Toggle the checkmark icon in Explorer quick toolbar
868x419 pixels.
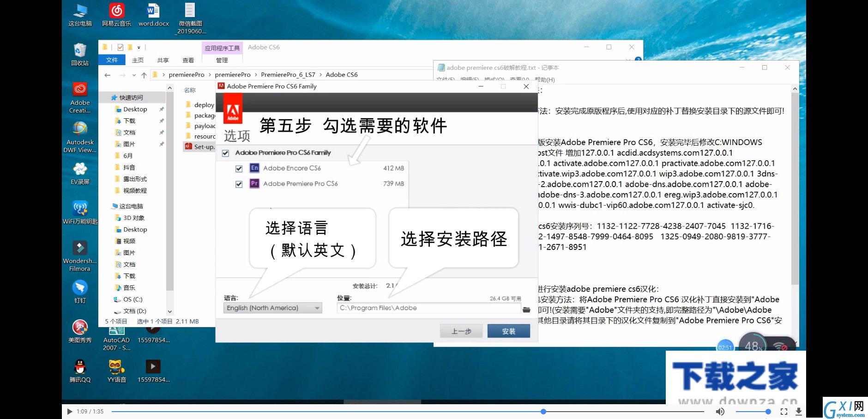pyautogui.click(x=121, y=47)
